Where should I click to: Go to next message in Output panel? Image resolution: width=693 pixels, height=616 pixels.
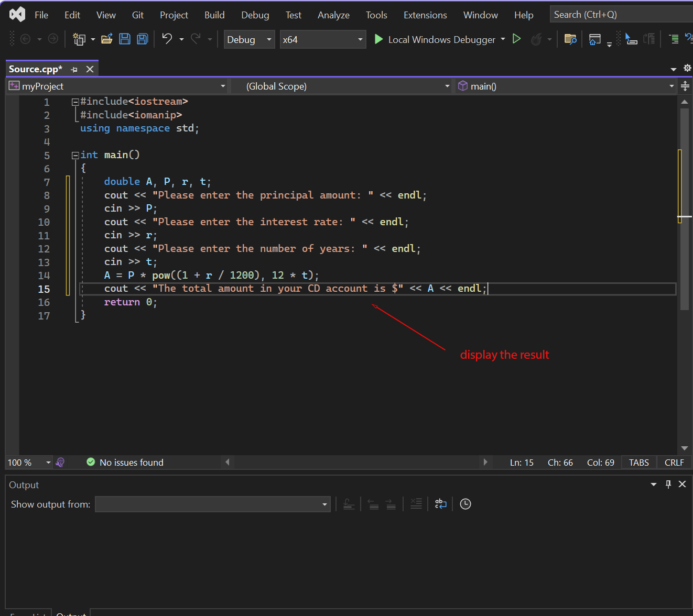pyautogui.click(x=391, y=504)
